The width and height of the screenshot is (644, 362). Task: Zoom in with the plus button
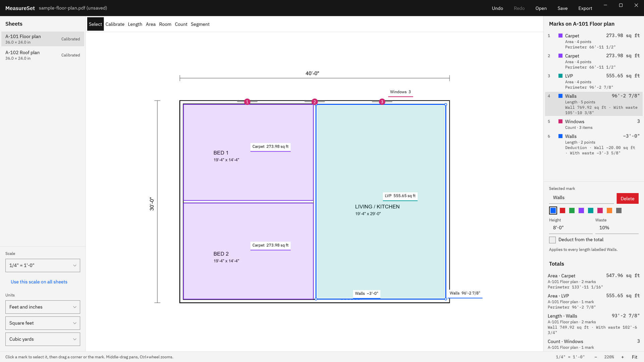point(623,357)
